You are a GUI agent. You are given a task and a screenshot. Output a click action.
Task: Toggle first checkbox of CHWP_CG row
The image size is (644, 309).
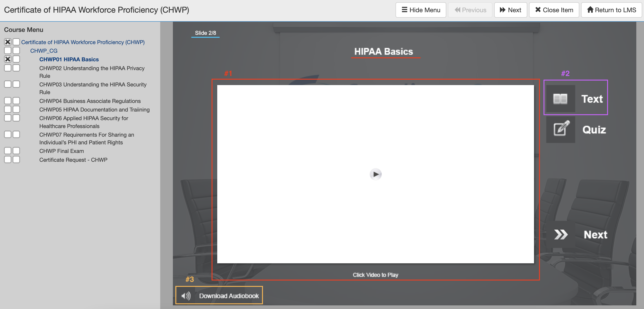[8, 50]
